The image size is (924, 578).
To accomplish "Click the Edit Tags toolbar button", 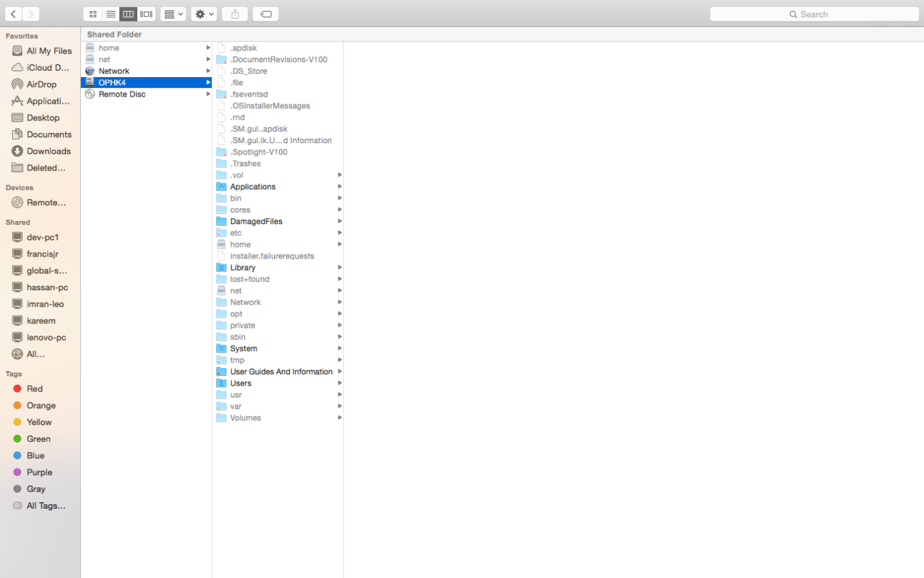I will [265, 14].
